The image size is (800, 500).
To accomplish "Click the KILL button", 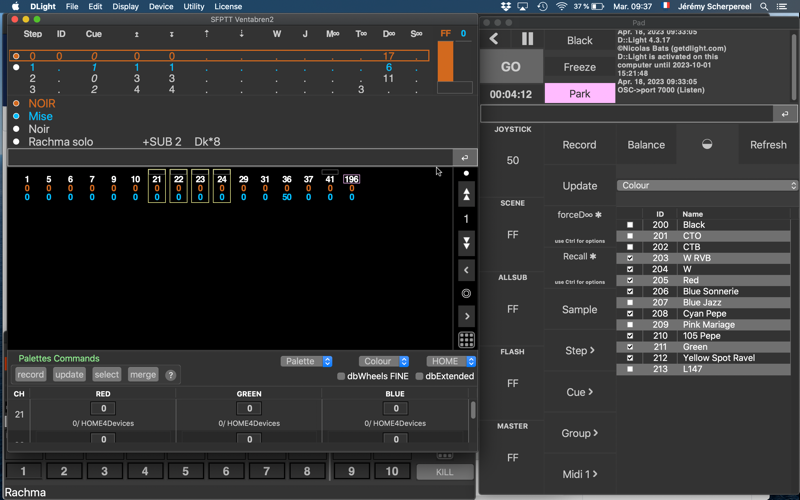I will 445,471.
